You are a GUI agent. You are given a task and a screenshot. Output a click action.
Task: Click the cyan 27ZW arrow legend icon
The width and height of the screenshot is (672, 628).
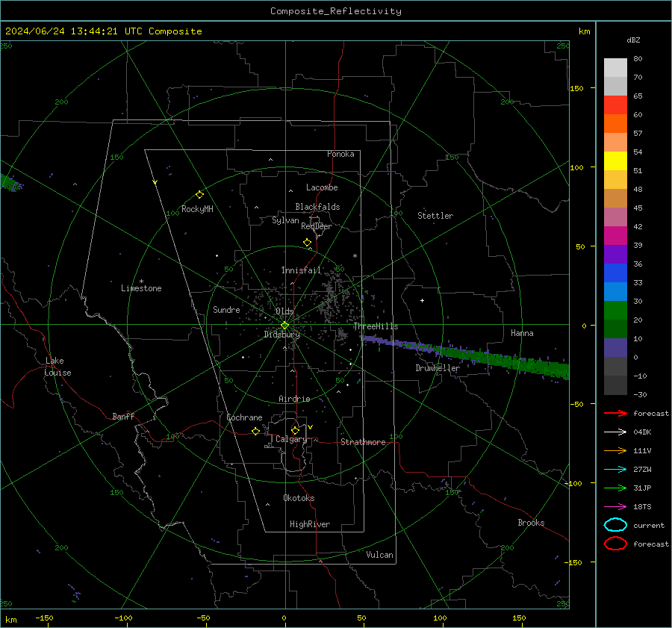pyautogui.click(x=615, y=470)
